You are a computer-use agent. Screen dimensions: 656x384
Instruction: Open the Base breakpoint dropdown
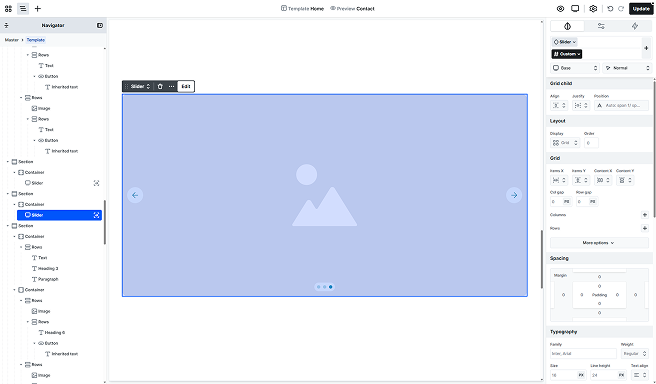pyautogui.click(x=575, y=68)
